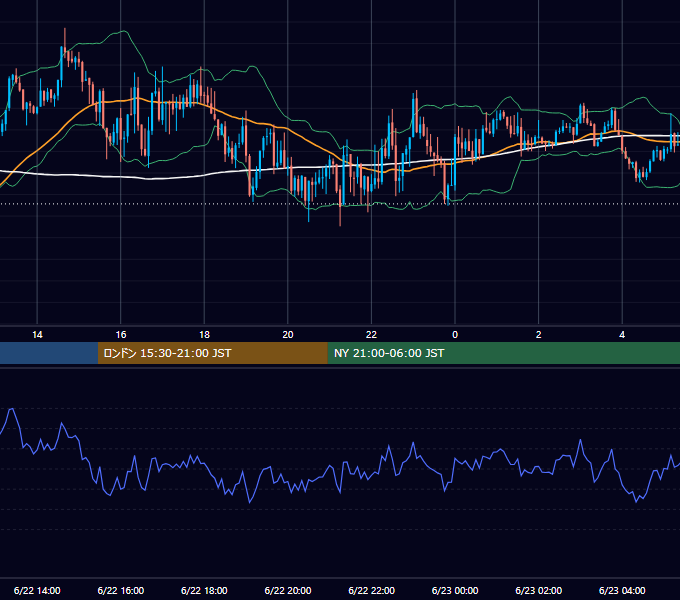
Task: Click the hour label 16 on time axis
Action: click(x=121, y=335)
